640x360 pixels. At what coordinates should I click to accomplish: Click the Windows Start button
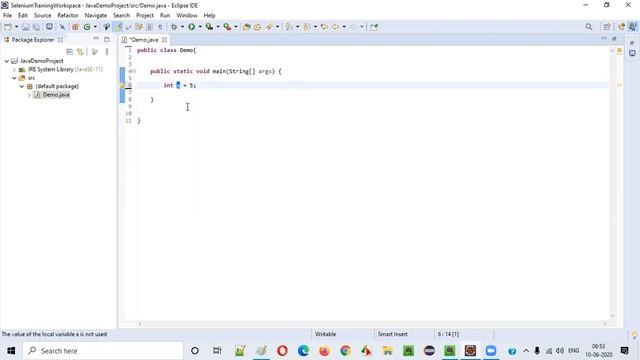tap(11, 351)
